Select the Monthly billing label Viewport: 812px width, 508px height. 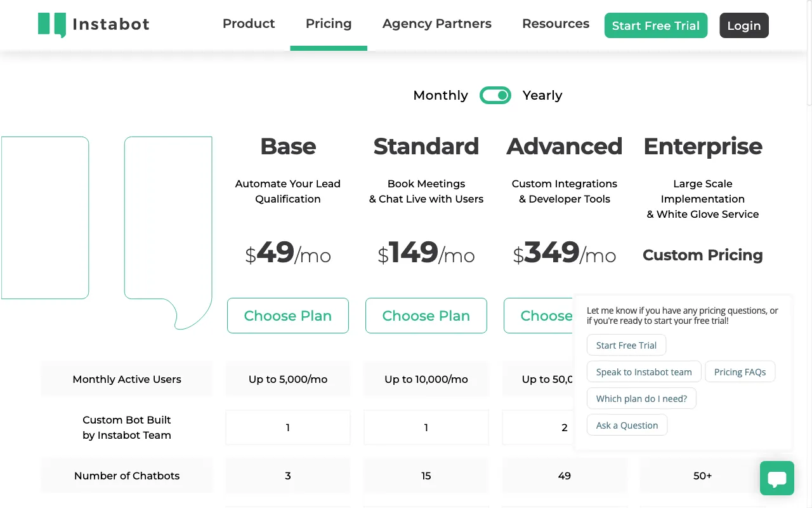coord(440,95)
